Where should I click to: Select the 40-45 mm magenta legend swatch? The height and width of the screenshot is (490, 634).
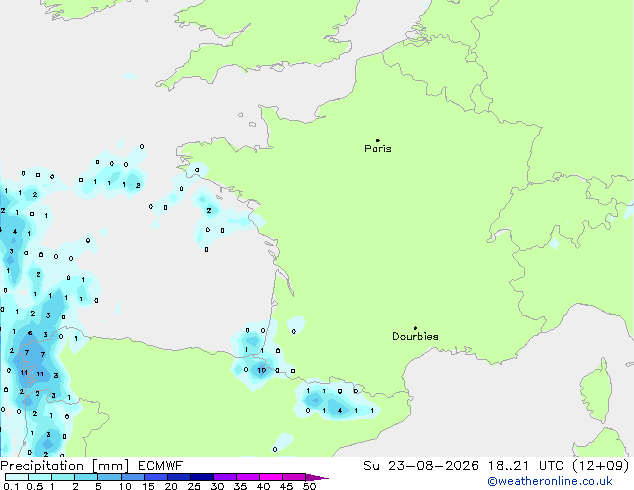coord(271,477)
